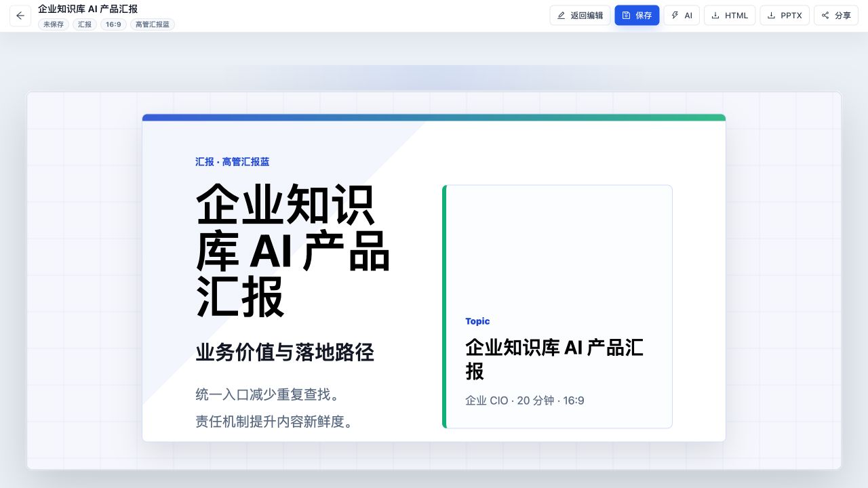Click the Topic label in card
Image resolution: width=868 pixels, height=488 pixels.
pyautogui.click(x=477, y=321)
